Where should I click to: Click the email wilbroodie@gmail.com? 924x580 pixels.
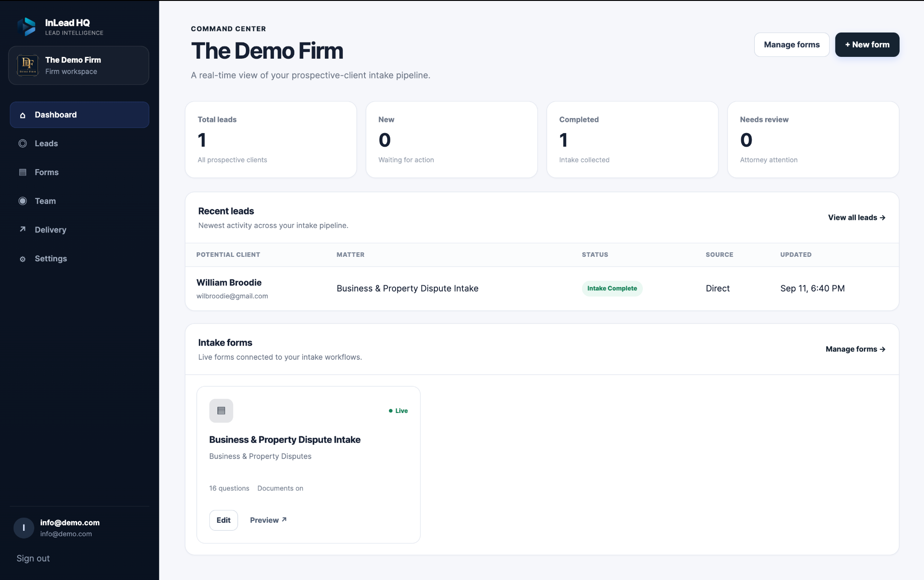pos(232,296)
